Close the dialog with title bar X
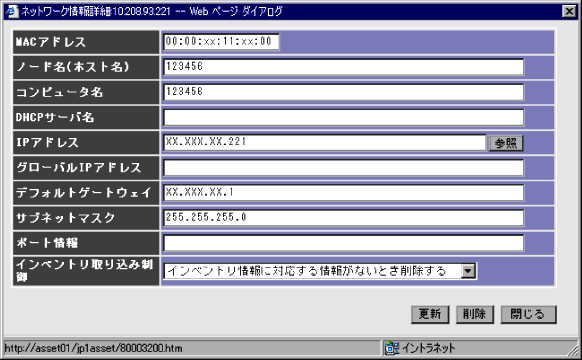Screen dimensions: 582x360 coord(569,12)
